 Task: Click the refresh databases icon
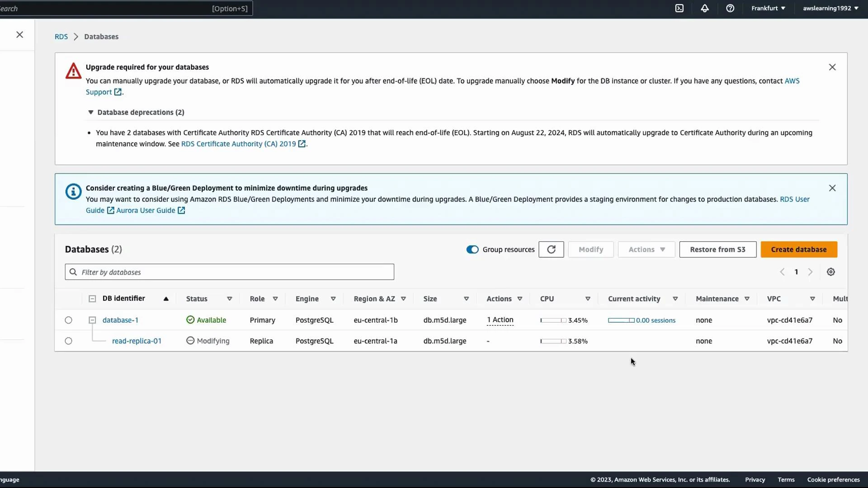pyautogui.click(x=551, y=249)
